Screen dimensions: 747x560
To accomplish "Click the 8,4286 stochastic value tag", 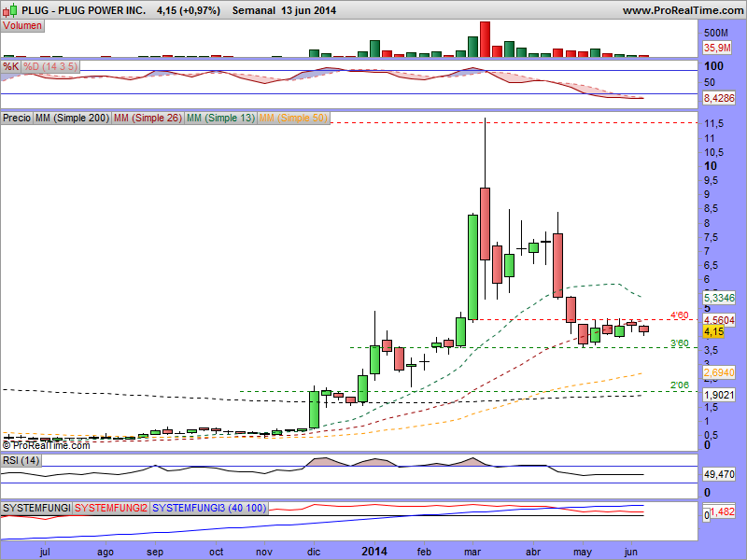I will [x=719, y=99].
